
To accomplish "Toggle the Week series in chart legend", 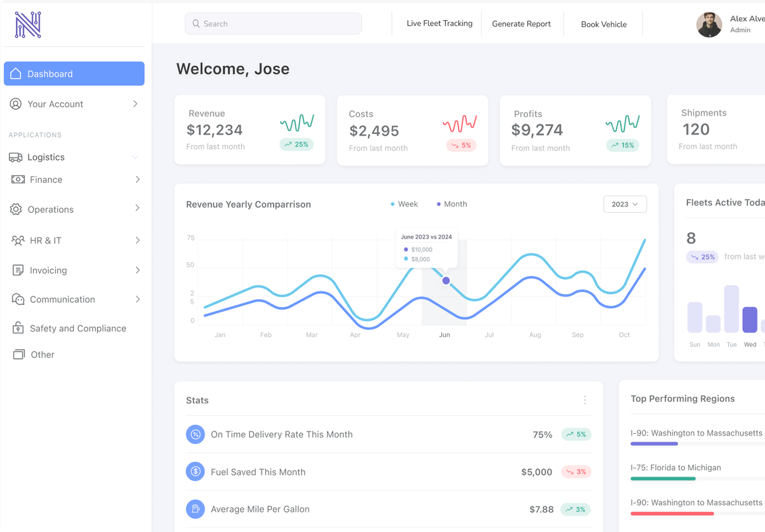I will point(404,204).
